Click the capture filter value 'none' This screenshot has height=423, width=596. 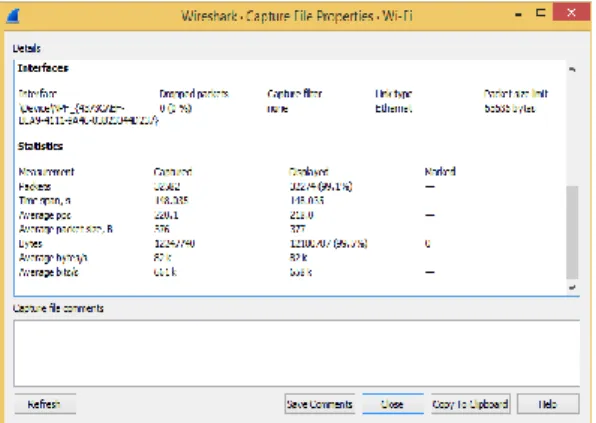coord(277,109)
